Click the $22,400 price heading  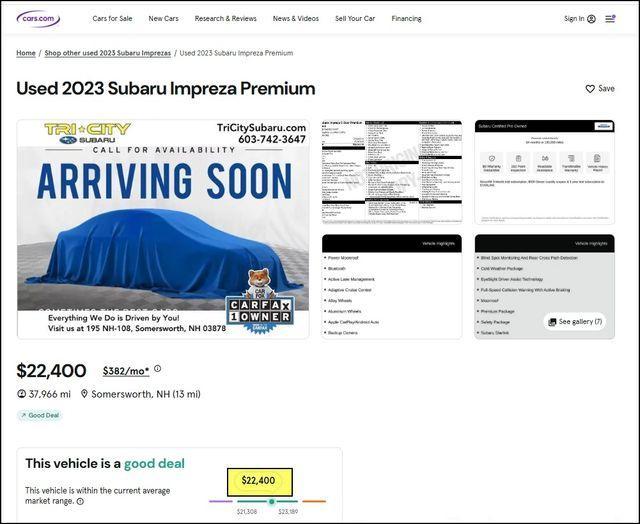point(51,371)
